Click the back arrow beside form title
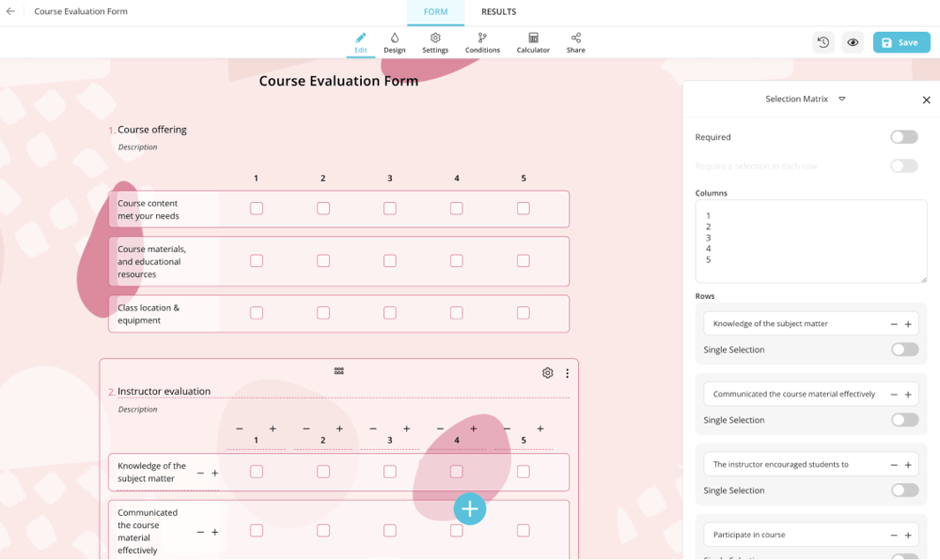Viewport: 940px width, 560px height. 11,12
